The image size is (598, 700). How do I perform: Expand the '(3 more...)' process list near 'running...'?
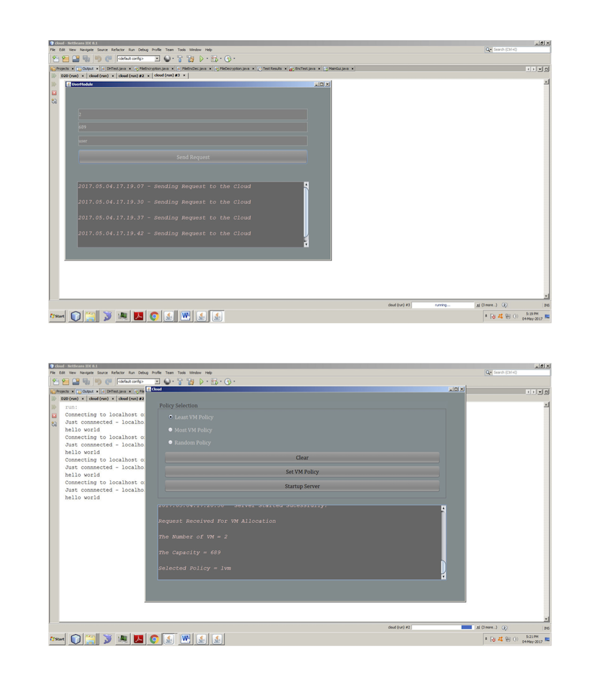pyautogui.click(x=487, y=305)
